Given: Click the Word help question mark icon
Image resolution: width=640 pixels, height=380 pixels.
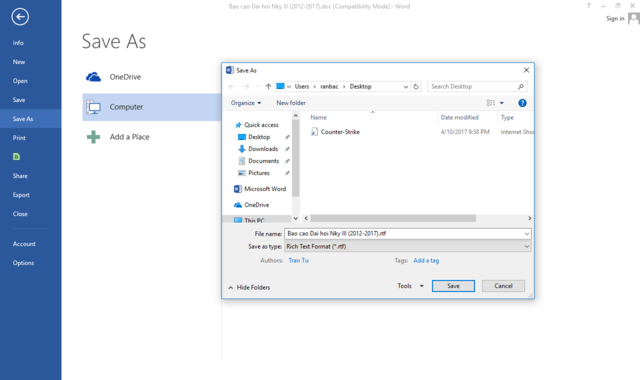Looking at the screenshot, I should pos(588,6).
